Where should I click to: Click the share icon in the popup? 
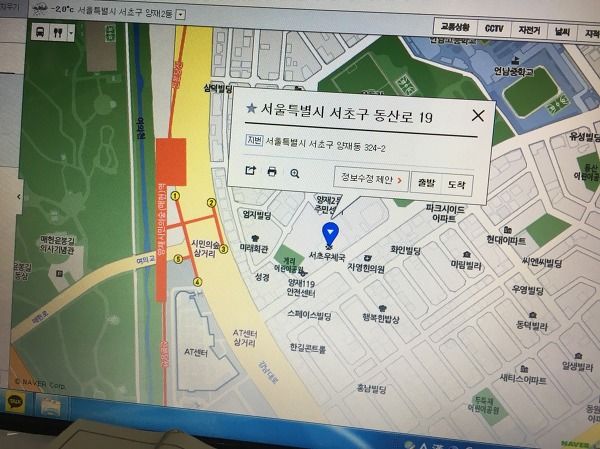click(250, 170)
